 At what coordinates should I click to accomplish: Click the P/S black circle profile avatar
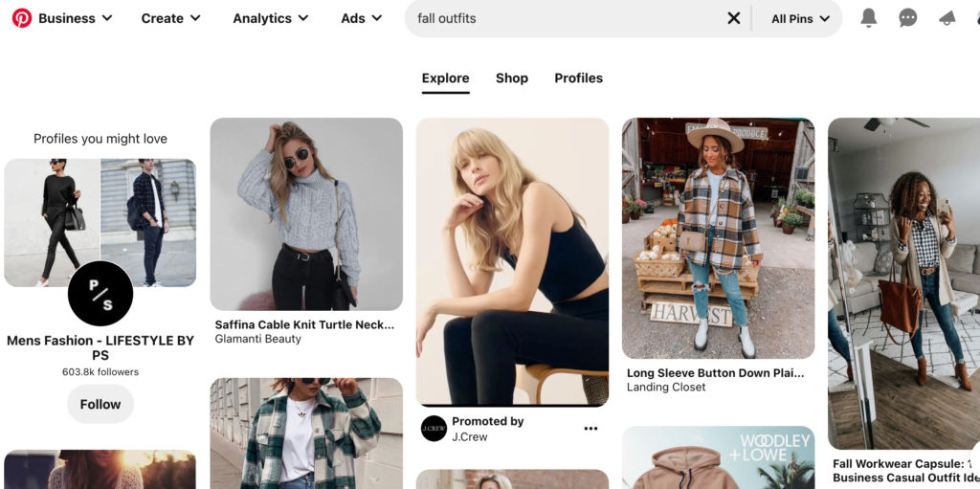point(100,294)
